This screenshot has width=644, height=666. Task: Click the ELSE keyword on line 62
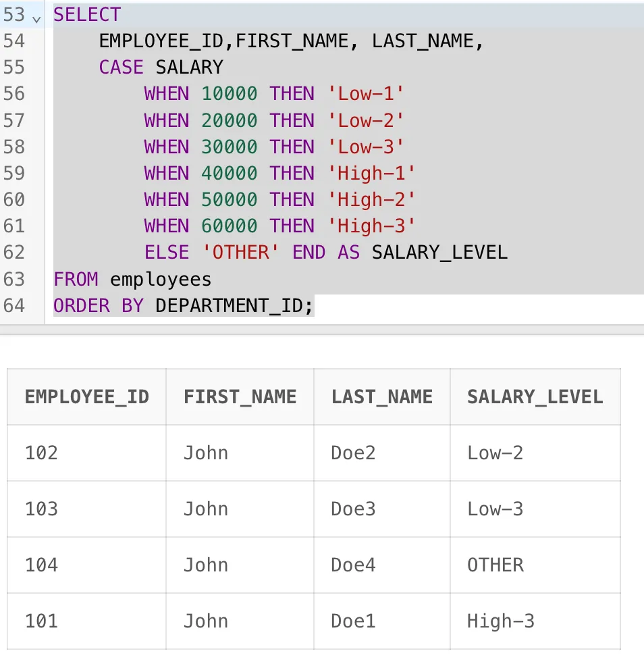167,253
